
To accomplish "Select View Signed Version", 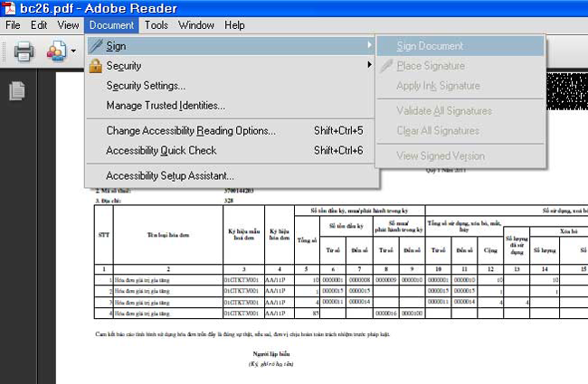I will click(x=460, y=155).
